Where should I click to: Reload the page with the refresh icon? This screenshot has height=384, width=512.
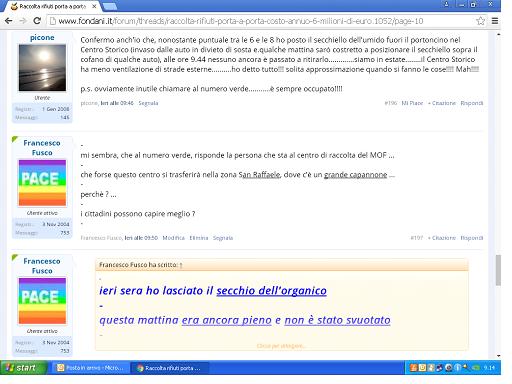pos(37,21)
